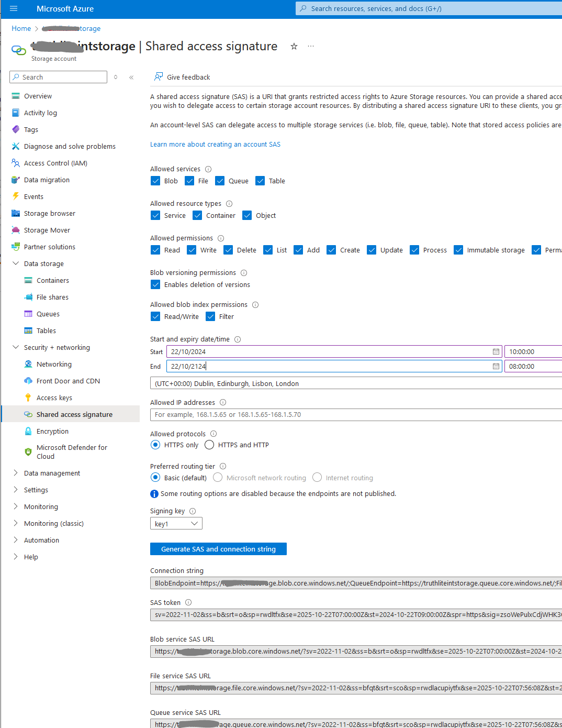
Task: Uncheck the Delete permission checkbox
Action: click(x=228, y=250)
